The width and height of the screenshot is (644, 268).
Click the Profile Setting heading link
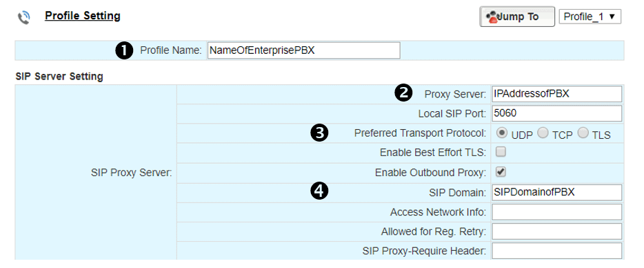click(83, 16)
